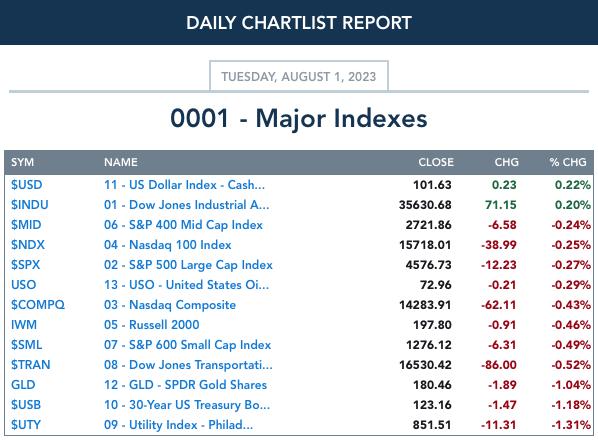Open S&P 400 Mid Cap Index chart
The height and width of the screenshot is (440, 598).
coord(183,225)
